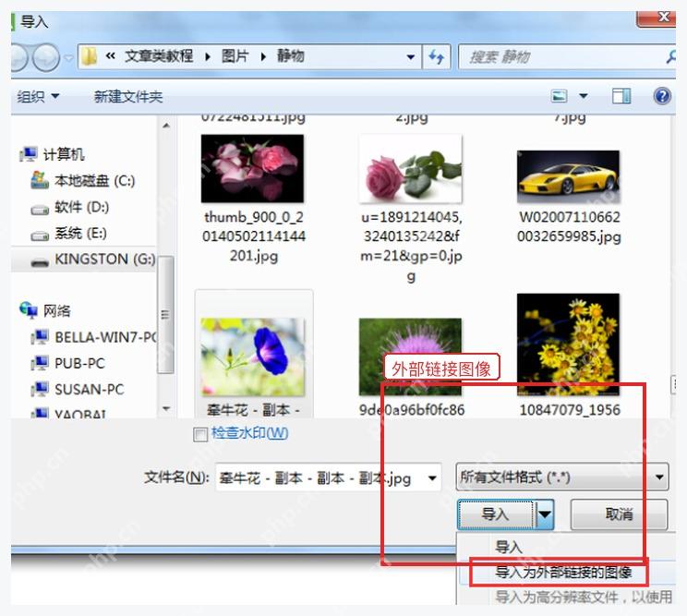
Task: Click the (E:) drive icon
Action: pos(40,236)
